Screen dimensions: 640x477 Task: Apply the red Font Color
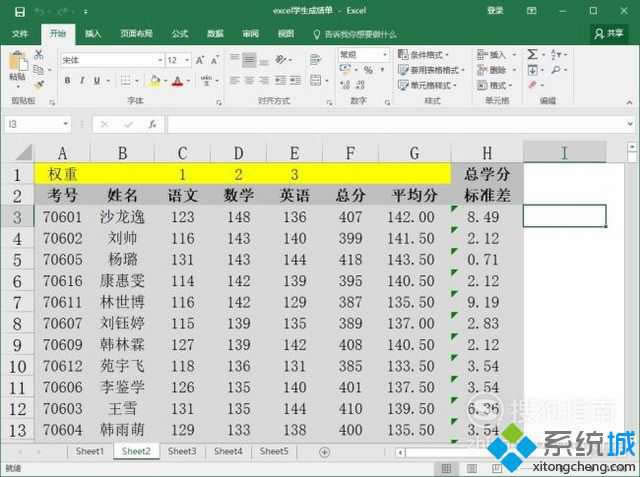[x=178, y=81]
